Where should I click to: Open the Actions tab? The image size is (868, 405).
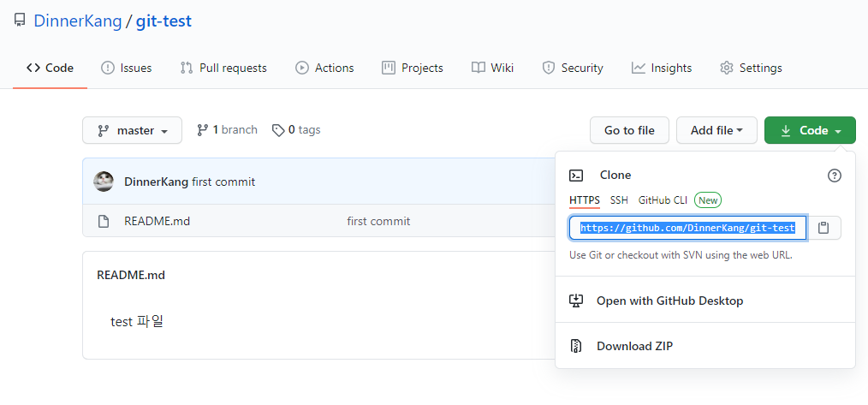tap(324, 68)
